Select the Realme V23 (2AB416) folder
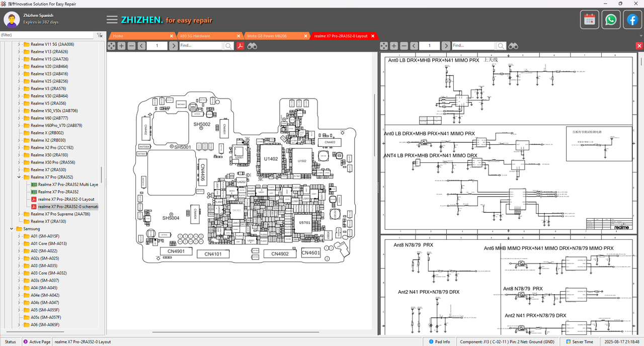Viewport: 644px width, 346px height. point(49,73)
